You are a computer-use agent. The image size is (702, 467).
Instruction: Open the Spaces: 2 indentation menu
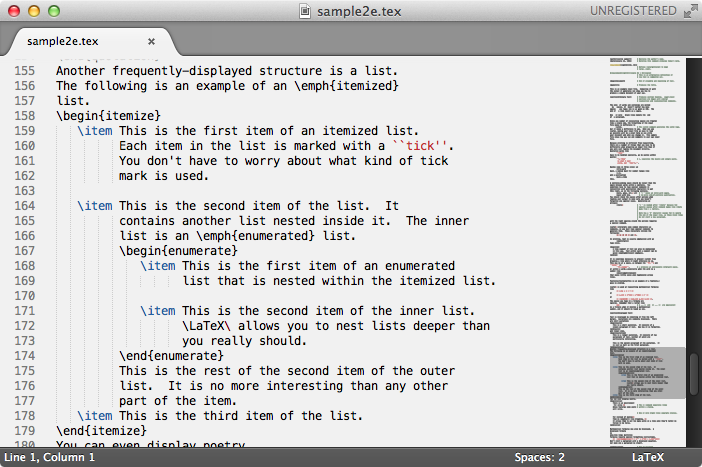pos(539,457)
